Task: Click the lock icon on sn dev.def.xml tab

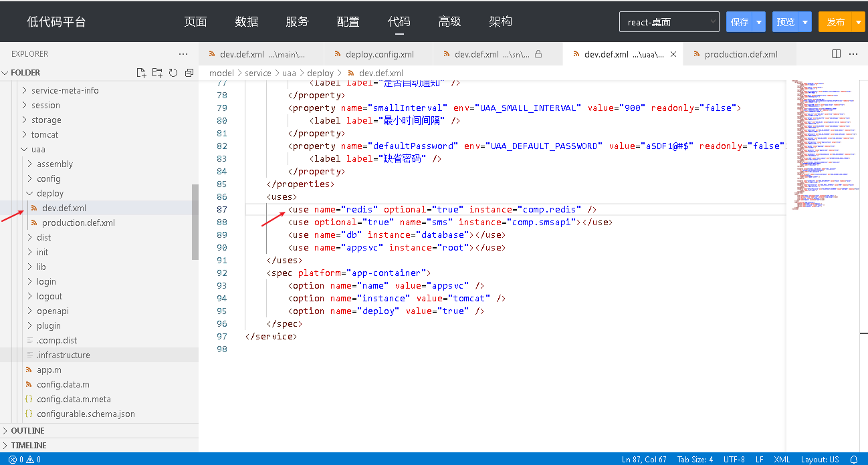Action: click(x=538, y=55)
